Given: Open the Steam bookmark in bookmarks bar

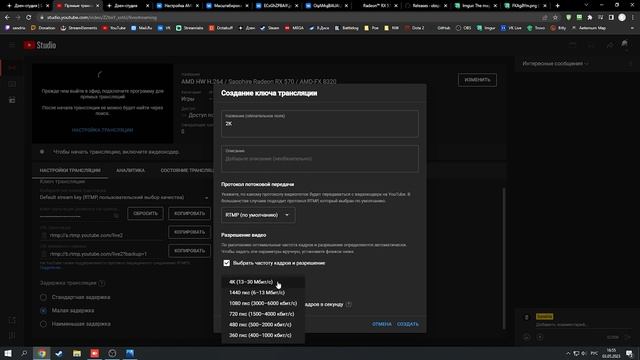Looking at the screenshot, I should (270, 28).
